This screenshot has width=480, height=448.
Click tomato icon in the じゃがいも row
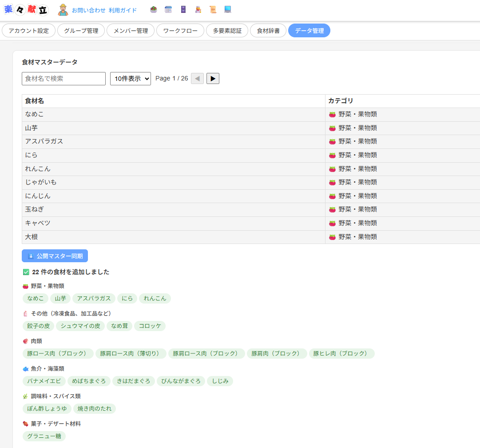[333, 183]
